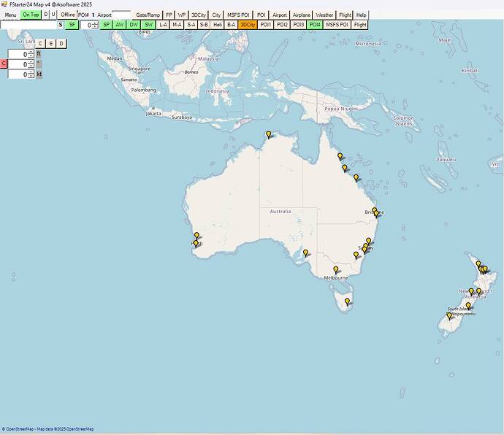Disable the orange 3DCity layer button
This screenshot has height=435, width=504.
(248, 25)
